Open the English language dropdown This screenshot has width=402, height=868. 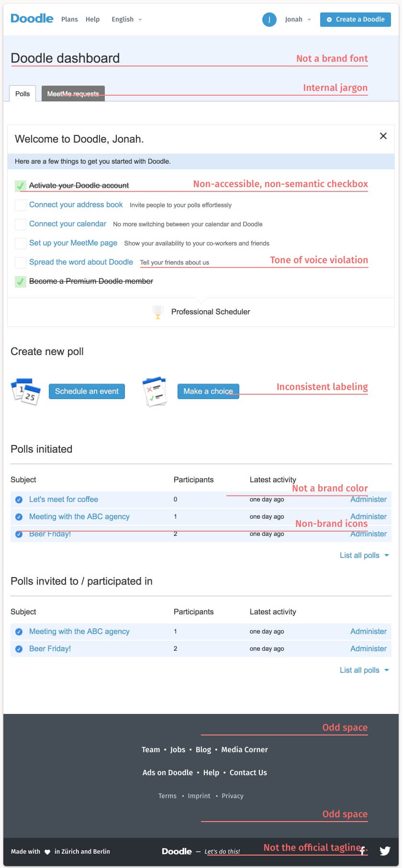(x=126, y=20)
